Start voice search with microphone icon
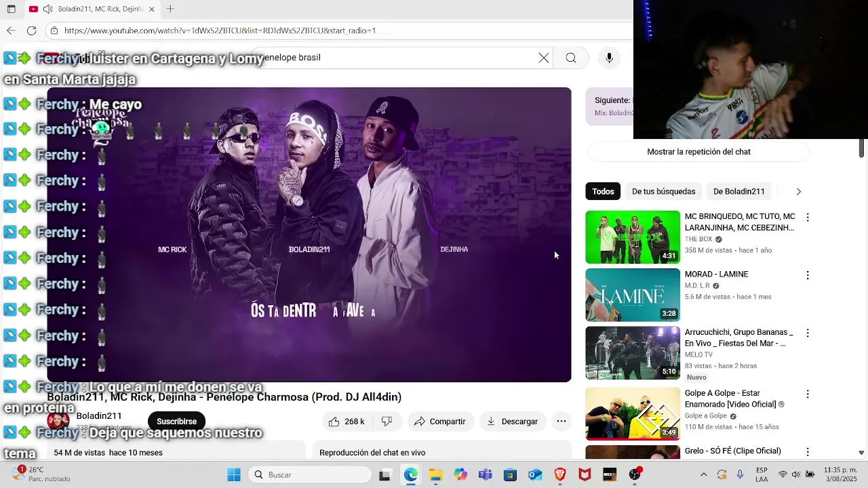 609,58
